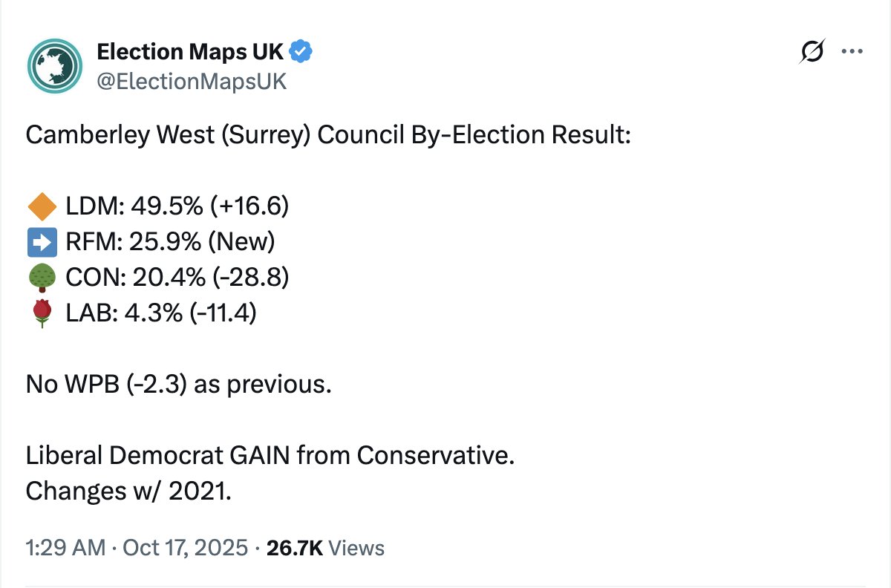This screenshot has width=891, height=588.
Task: Click the Camberley West By-Election Result heading
Action: pyautogui.click(x=327, y=136)
